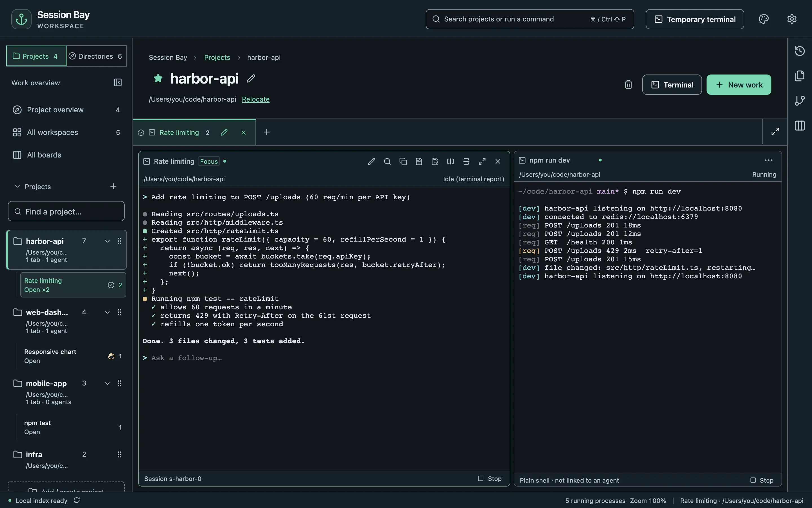
Task: Open the git branch icon in the right rail
Action: pos(800,101)
